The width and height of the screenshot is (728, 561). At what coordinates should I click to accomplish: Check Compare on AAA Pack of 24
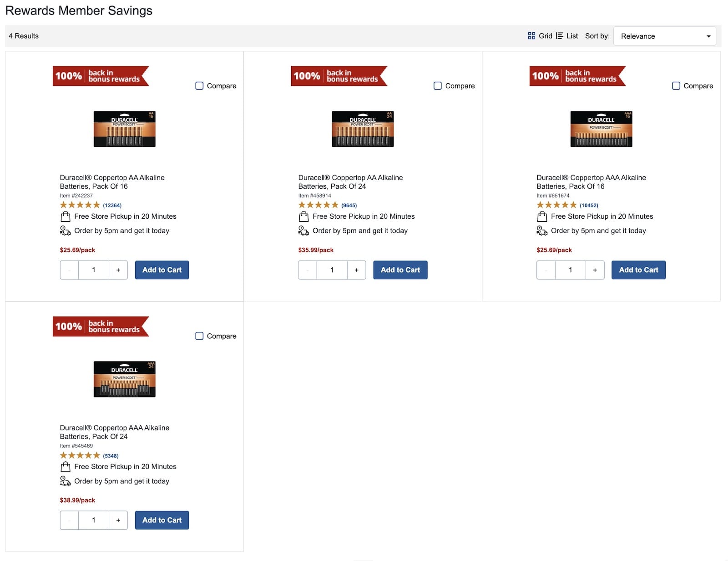pyautogui.click(x=199, y=336)
